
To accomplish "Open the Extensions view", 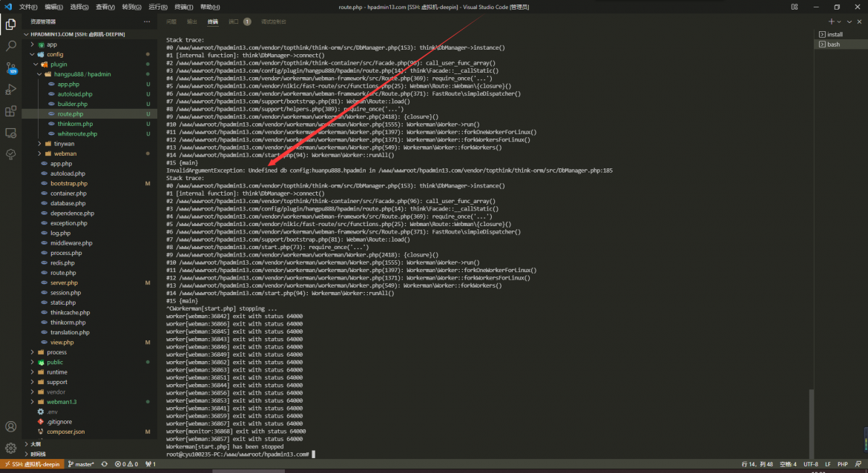I will coord(10,111).
